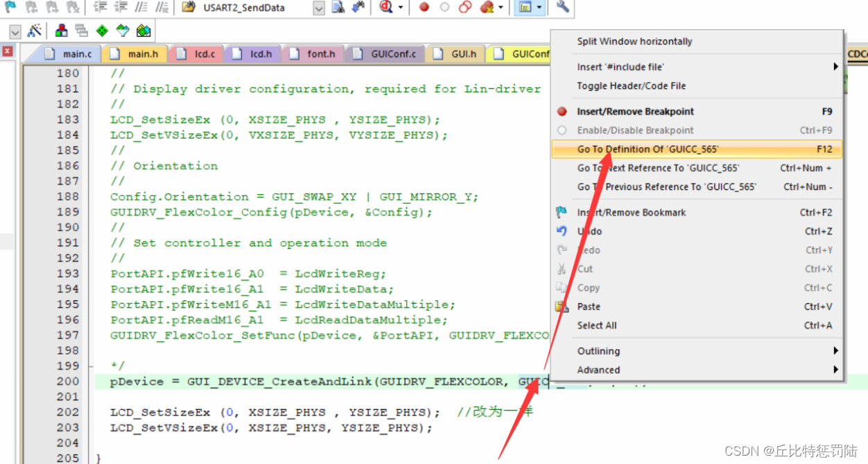The image size is (868, 464).
Task: Open the USART2_SendData search dropdown arrow
Action: [x=319, y=8]
